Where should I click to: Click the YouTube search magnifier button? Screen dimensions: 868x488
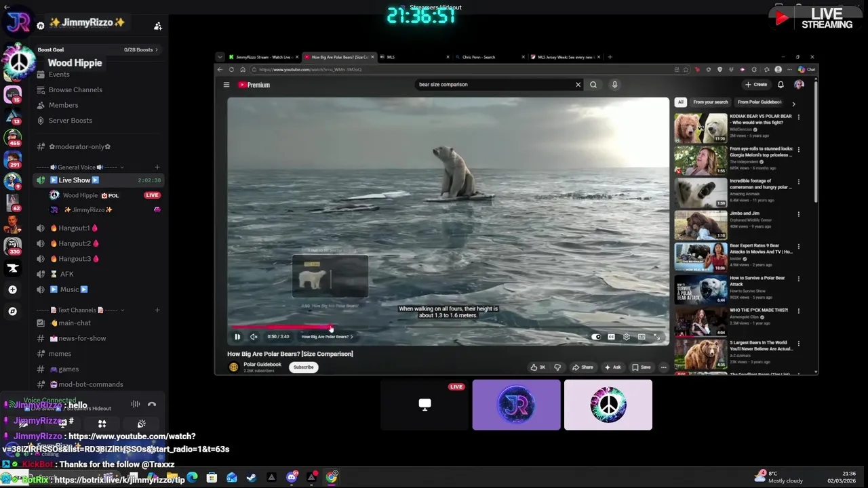[593, 85]
